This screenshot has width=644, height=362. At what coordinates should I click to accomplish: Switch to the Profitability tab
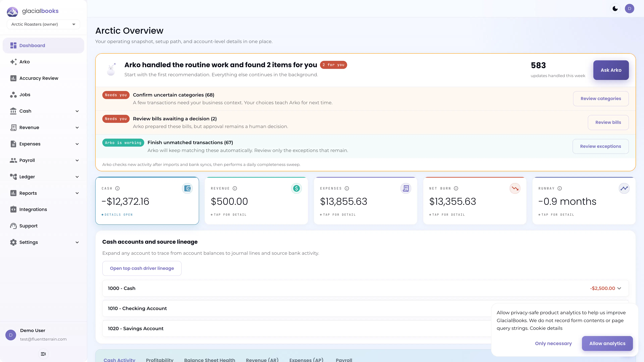[160, 360]
